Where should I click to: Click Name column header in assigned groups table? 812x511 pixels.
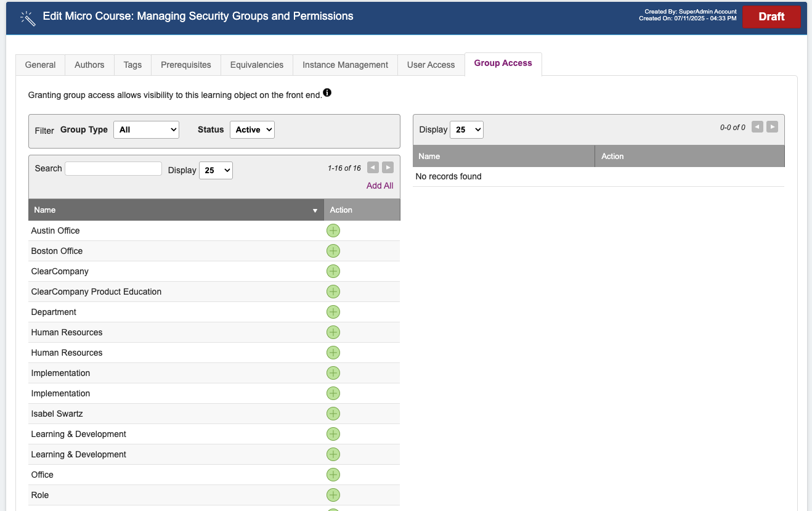click(x=503, y=156)
